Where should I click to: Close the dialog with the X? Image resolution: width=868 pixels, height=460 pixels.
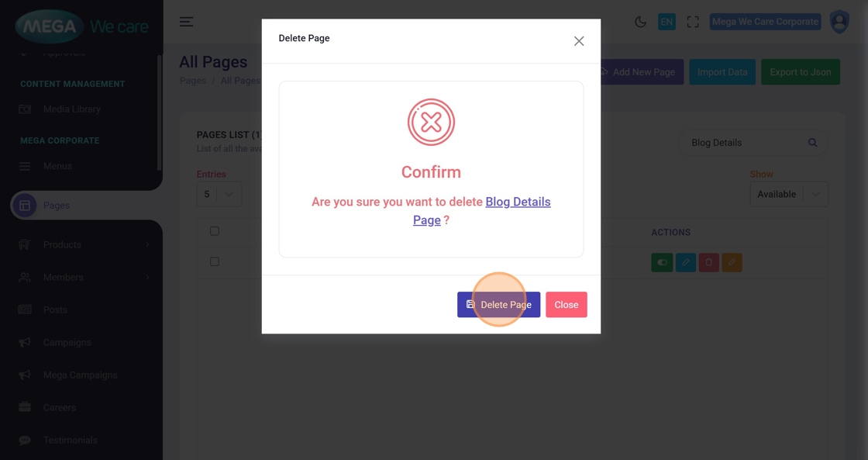pos(579,41)
